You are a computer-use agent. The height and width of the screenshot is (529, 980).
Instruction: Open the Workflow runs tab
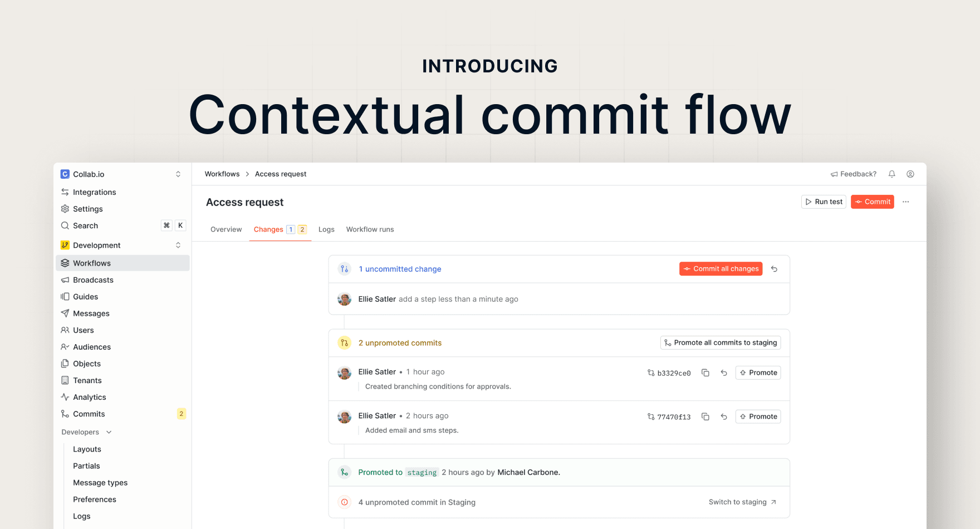370,229
